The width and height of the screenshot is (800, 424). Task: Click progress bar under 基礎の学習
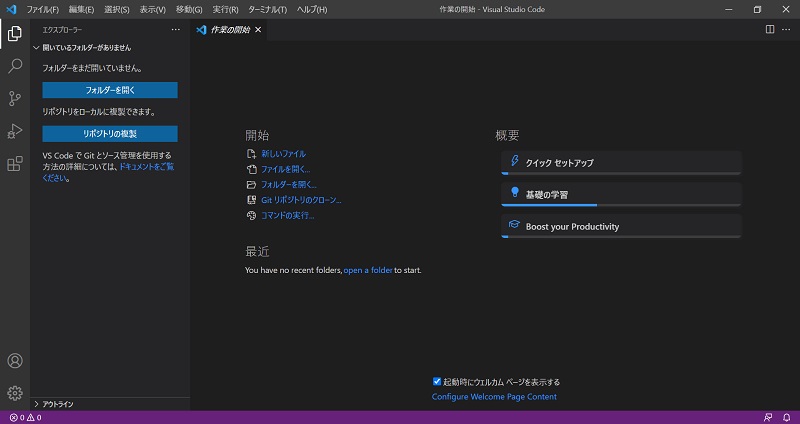pos(621,205)
